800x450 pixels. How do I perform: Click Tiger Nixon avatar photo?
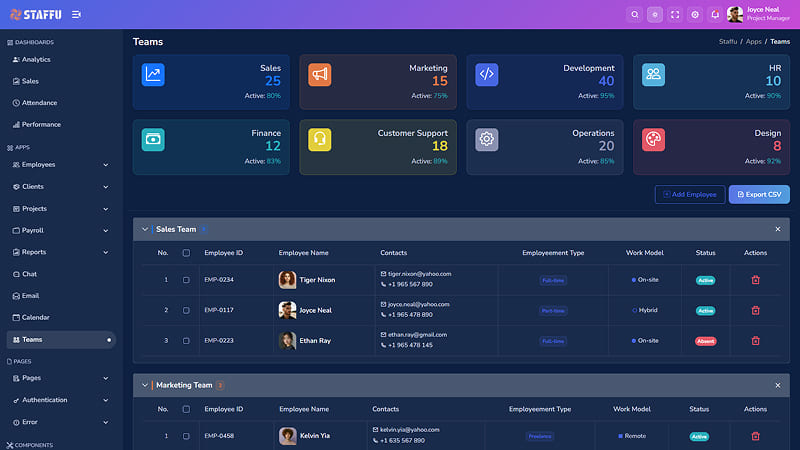pos(287,280)
